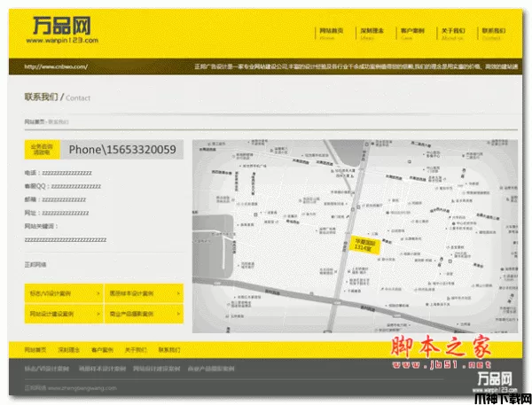Click the 万品网 logo in the header
532x405 pixels.
click(62, 30)
